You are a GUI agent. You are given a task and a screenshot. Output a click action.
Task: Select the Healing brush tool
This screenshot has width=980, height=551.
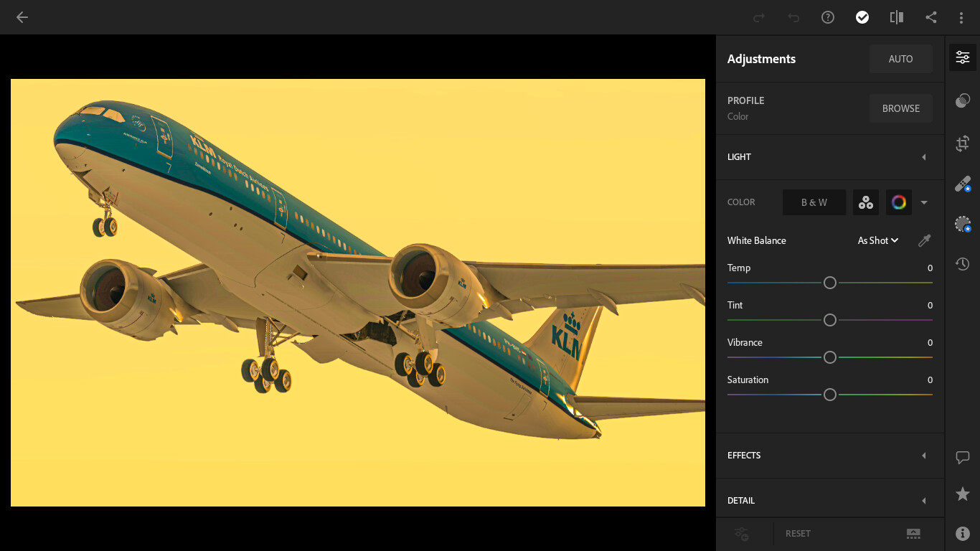[963, 184]
